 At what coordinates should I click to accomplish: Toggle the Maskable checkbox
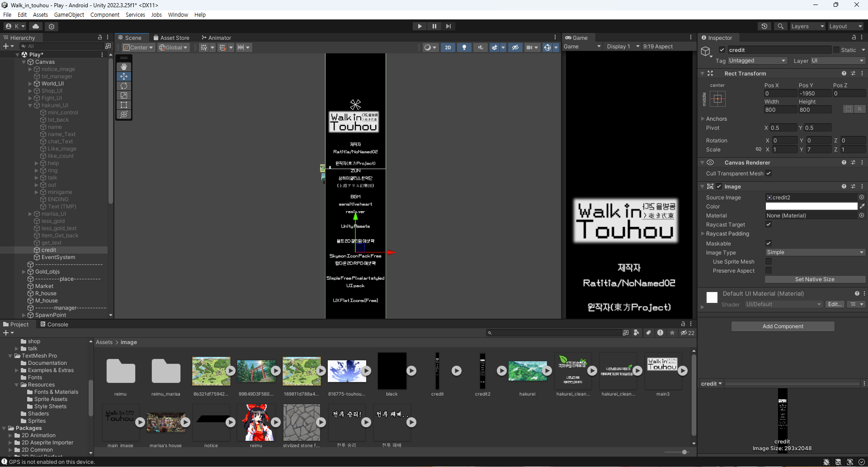click(x=769, y=243)
